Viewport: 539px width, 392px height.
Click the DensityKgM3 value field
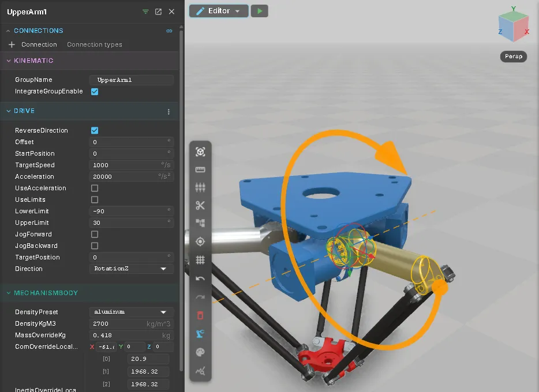[132, 324]
